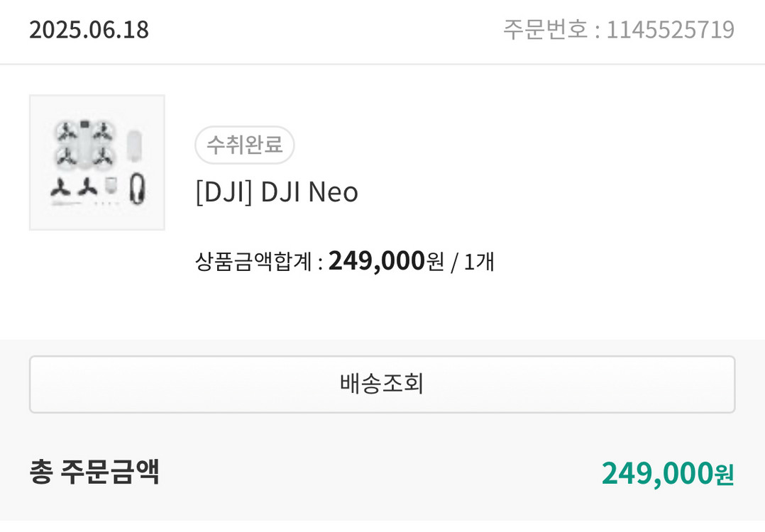
Task: Click the 총 주문금액 label
Action: click(x=92, y=472)
